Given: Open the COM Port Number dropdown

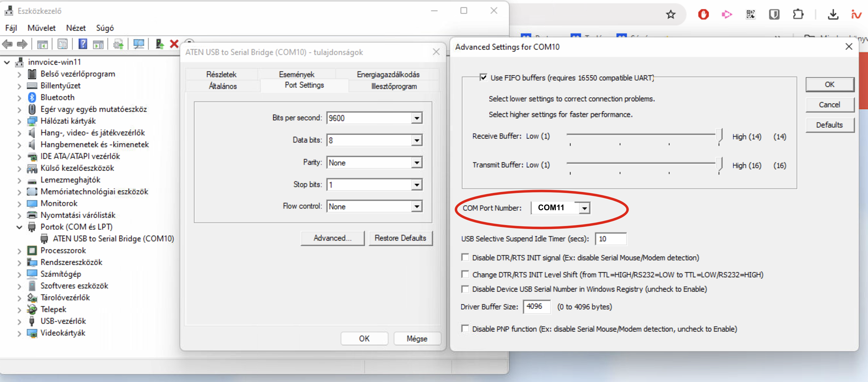Looking at the screenshot, I should (x=585, y=208).
